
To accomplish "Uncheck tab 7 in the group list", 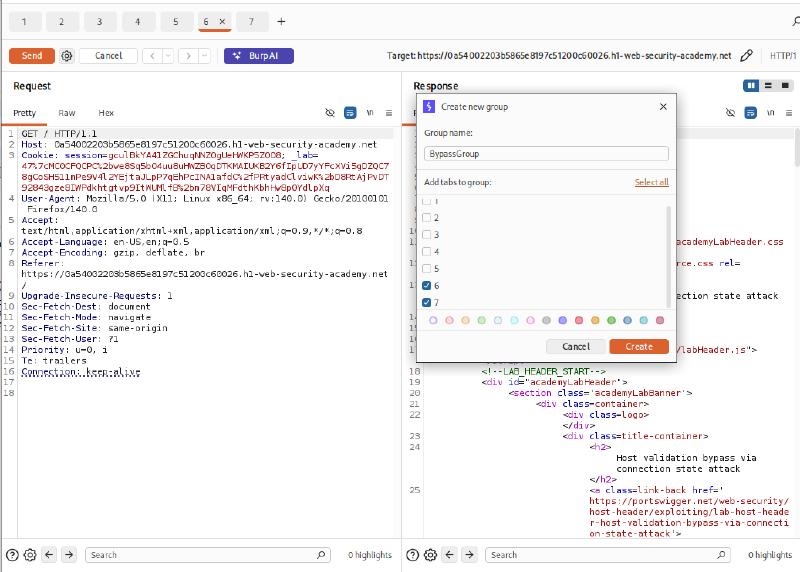I will pyautogui.click(x=427, y=302).
